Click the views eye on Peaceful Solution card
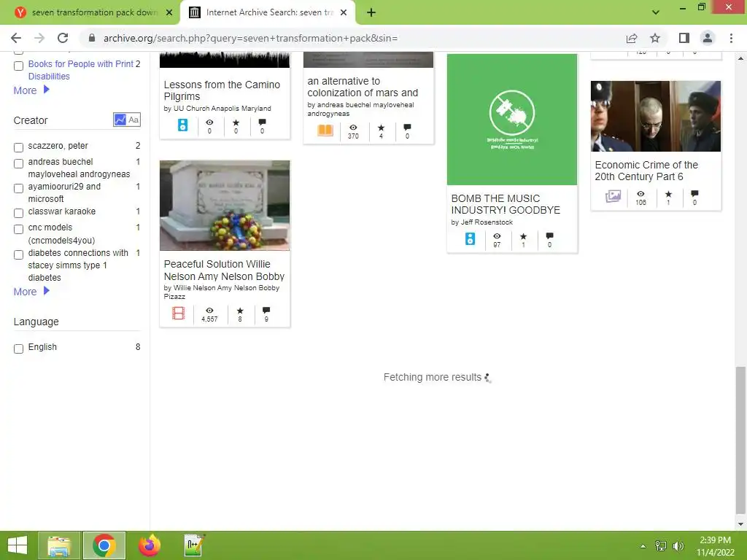Image resolution: width=747 pixels, height=560 pixels. 209,311
